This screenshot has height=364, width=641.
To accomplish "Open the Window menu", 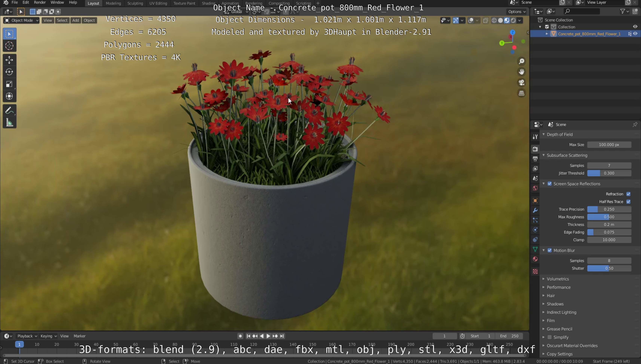I will (57, 2).
